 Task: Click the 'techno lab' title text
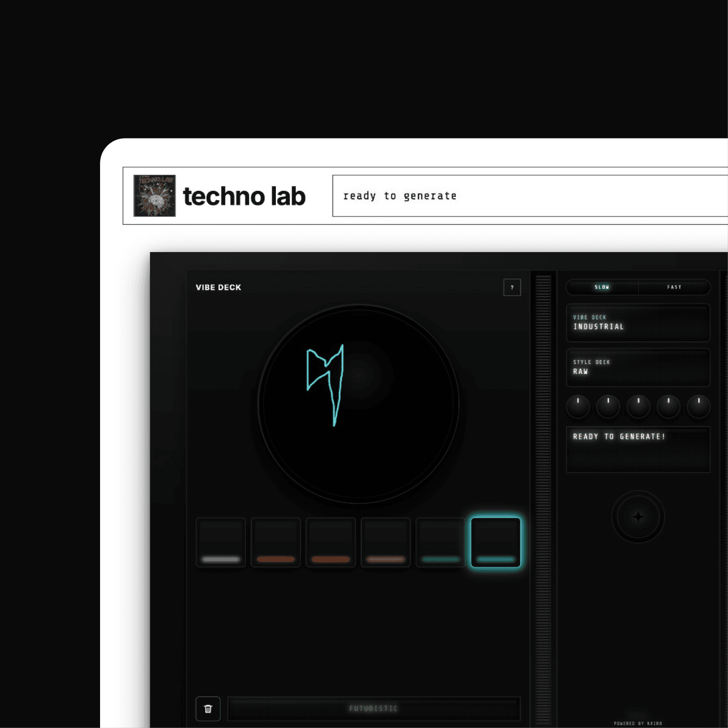(x=244, y=196)
